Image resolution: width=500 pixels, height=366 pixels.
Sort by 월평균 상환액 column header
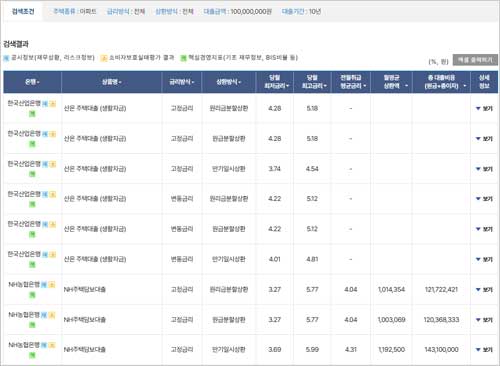(392, 82)
